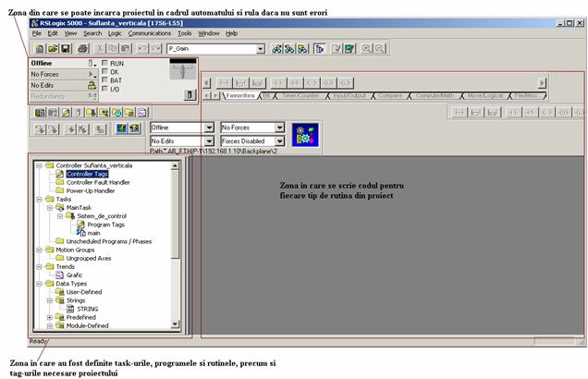Click the lock icon beside No Edits
Image resolution: width=588 pixels, height=379 pixels.
point(92,85)
